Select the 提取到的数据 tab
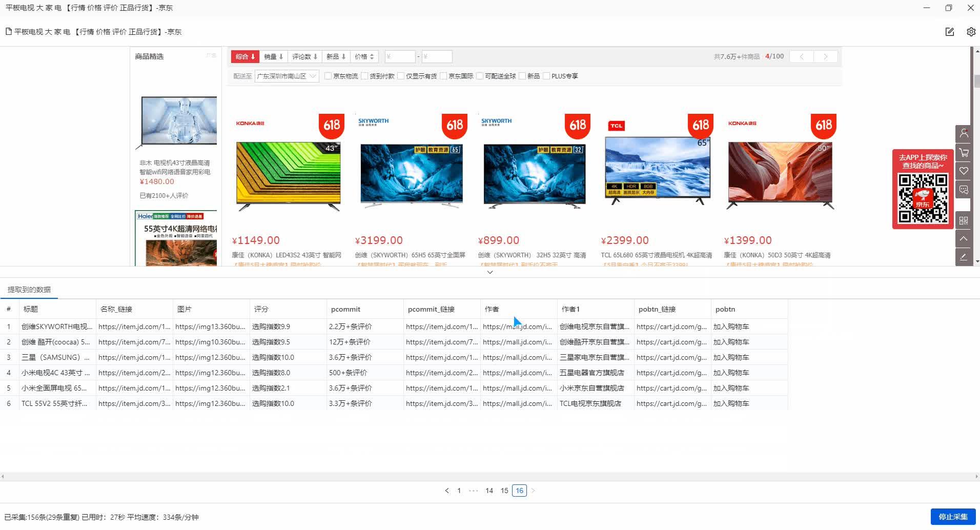 click(29, 290)
